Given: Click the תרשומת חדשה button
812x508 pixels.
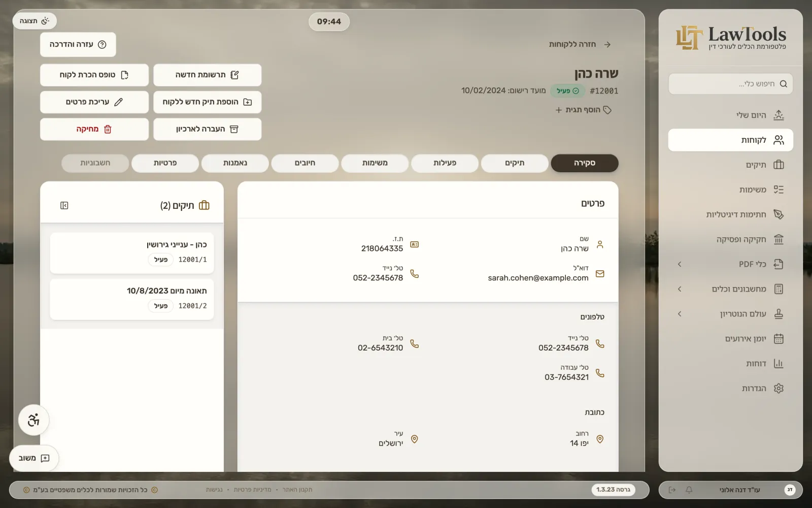Looking at the screenshot, I should (x=208, y=75).
